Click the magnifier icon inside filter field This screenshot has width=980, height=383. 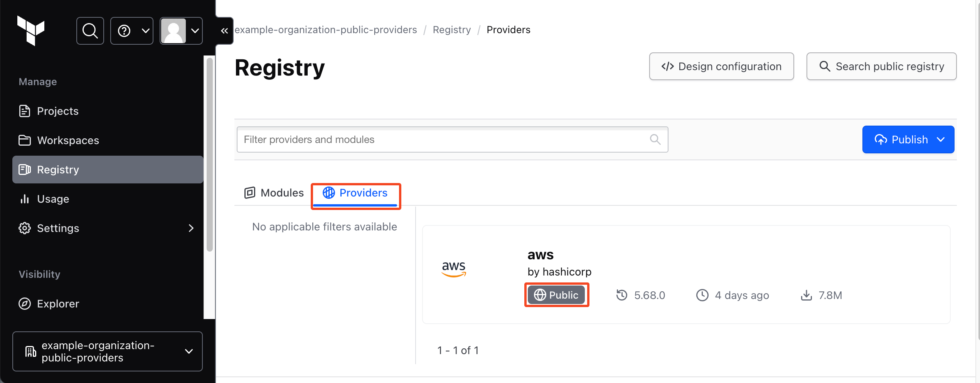tap(655, 139)
